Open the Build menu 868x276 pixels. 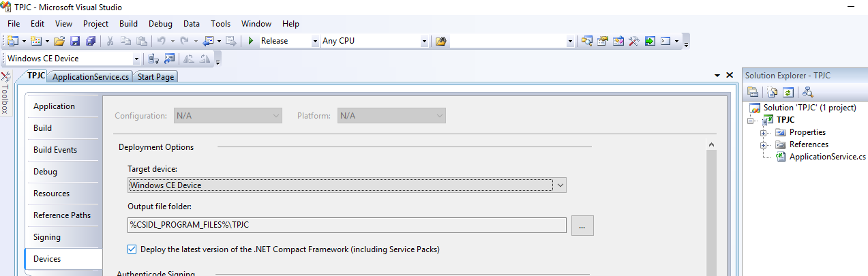[x=128, y=24]
